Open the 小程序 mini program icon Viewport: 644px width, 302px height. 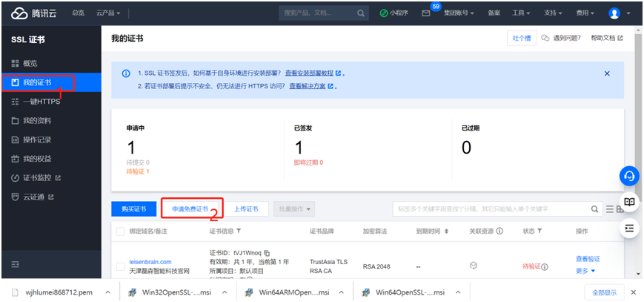[384, 13]
